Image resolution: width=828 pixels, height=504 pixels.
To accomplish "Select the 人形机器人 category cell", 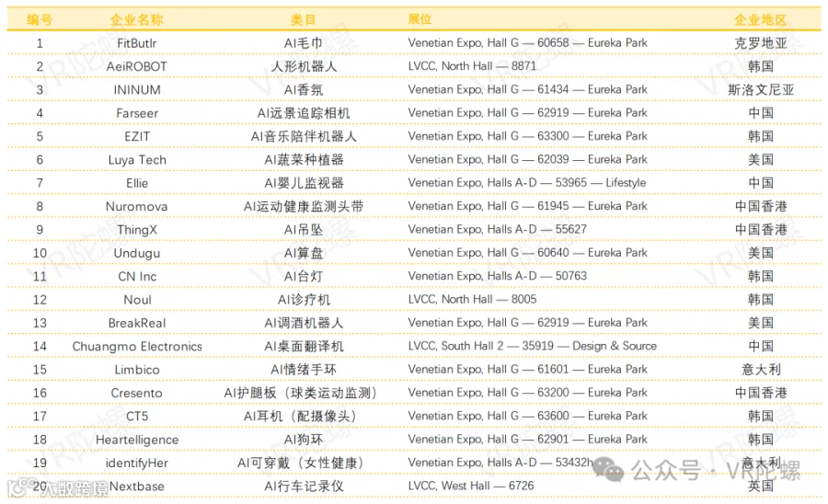I will (304, 66).
